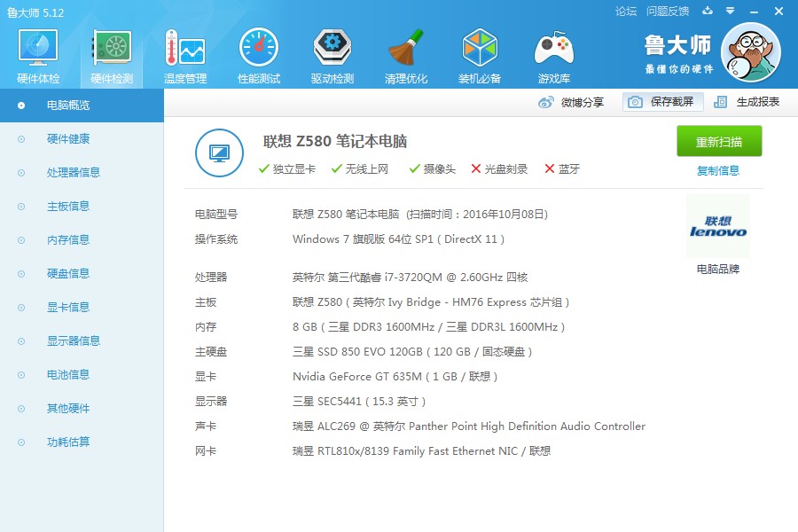Screen dimensions: 798x532
Task: Click the 摄像头 check mark
Action: click(x=415, y=168)
